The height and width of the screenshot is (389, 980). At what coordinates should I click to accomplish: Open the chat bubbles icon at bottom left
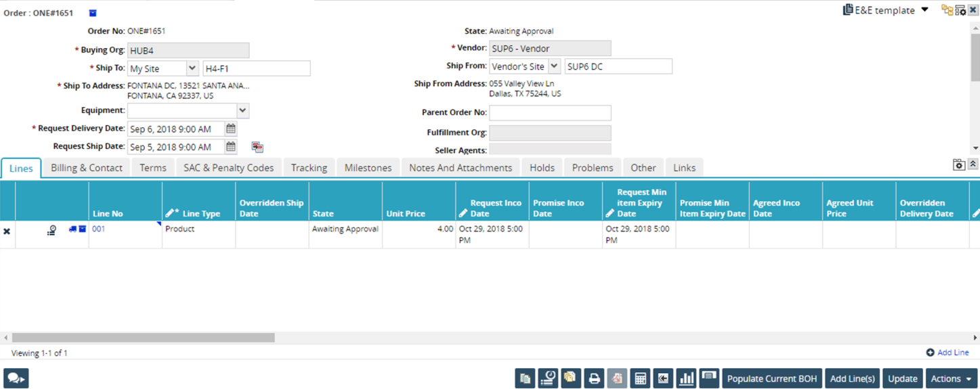[16, 379]
